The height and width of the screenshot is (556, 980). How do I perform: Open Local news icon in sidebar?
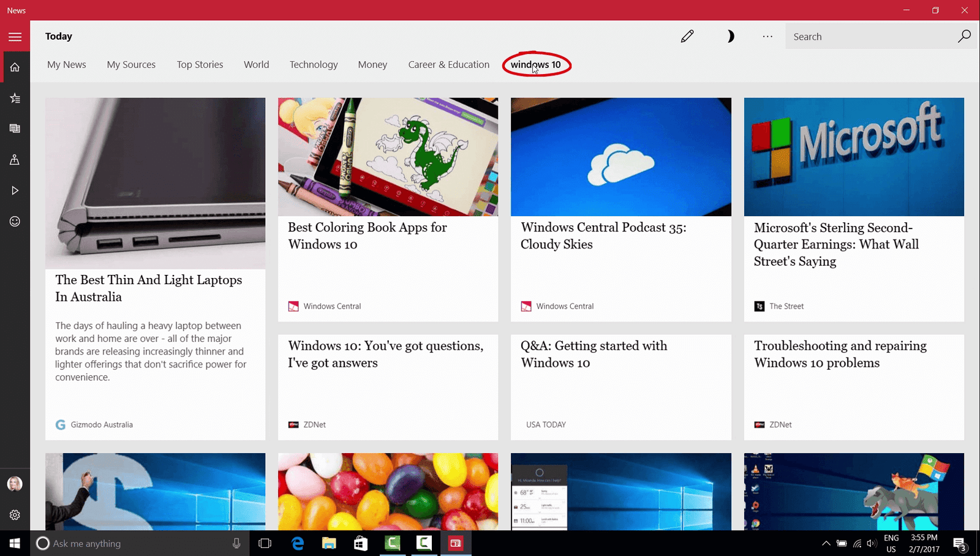[x=15, y=160]
